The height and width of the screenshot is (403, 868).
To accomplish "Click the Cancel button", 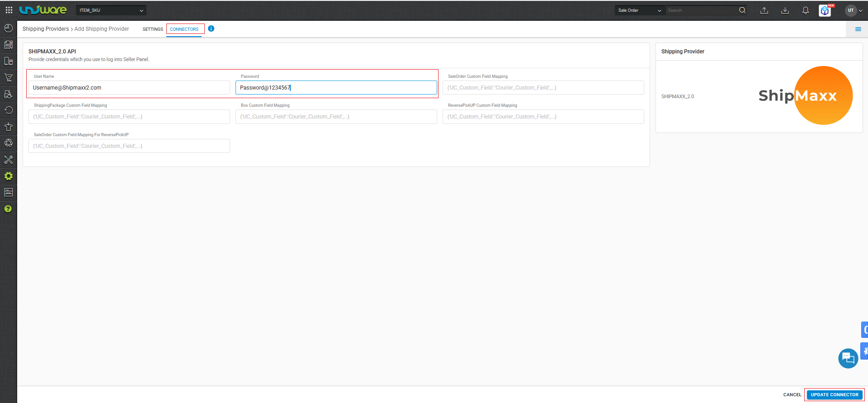I will click(792, 395).
